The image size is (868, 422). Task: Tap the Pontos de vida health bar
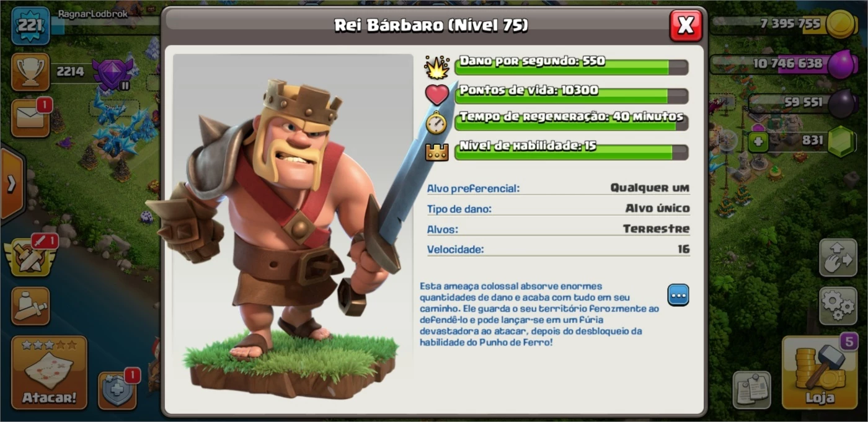point(571,95)
